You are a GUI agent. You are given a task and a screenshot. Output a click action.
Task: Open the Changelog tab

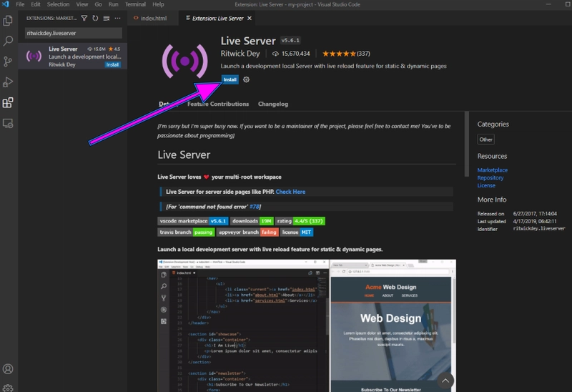(273, 104)
